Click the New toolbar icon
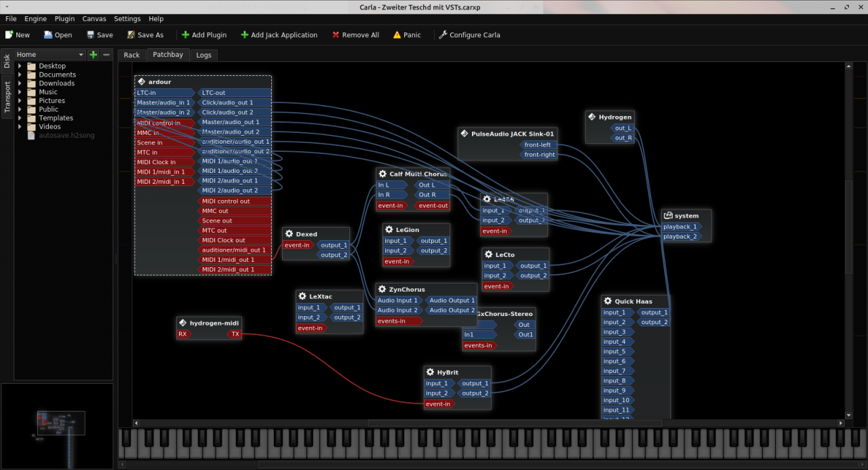This screenshot has width=868, height=470. pyautogui.click(x=9, y=35)
